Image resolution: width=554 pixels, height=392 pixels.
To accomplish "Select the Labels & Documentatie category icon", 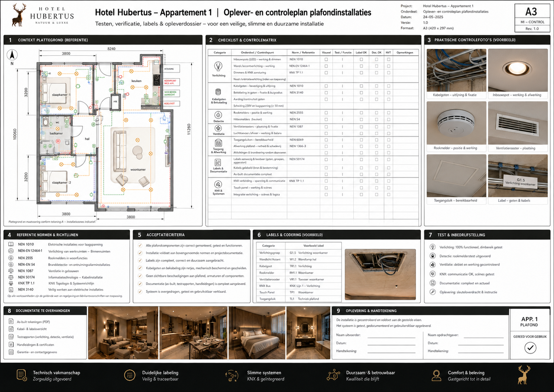I will (218, 163).
